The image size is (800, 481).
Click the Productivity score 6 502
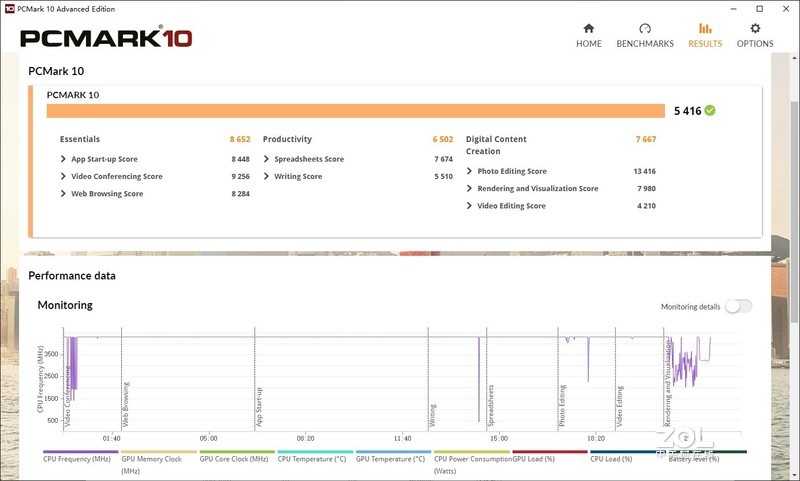[x=443, y=139]
